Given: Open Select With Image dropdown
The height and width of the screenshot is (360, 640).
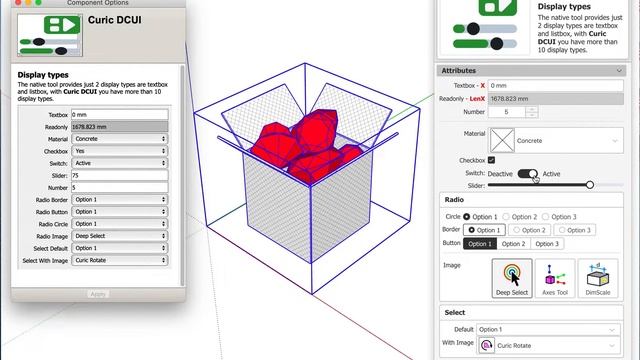Looking at the screenshot, I should pos(120,260).
